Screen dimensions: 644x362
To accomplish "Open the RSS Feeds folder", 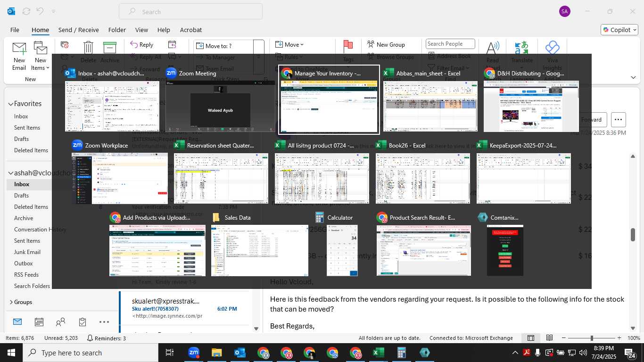I will coord(26,275).
